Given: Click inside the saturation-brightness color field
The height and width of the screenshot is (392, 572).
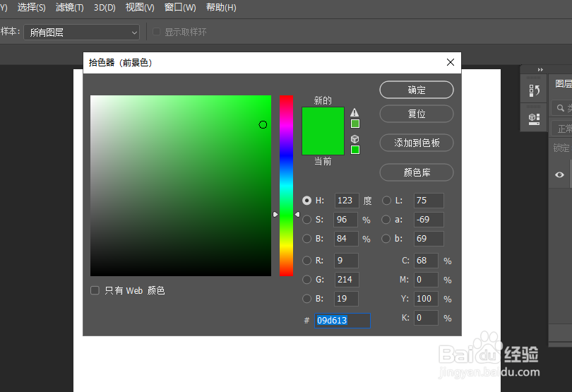Looking at the screenshot, I should pos(181,186).
